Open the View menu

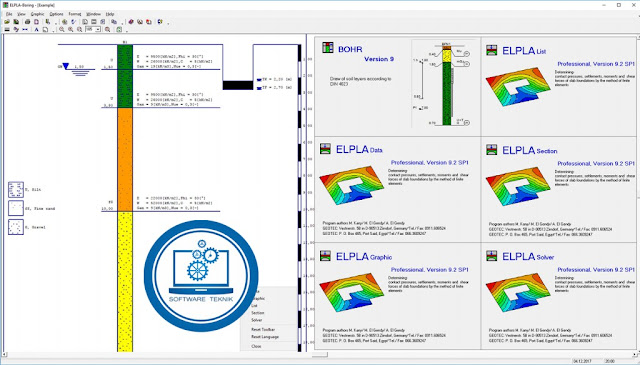point(21,14)
